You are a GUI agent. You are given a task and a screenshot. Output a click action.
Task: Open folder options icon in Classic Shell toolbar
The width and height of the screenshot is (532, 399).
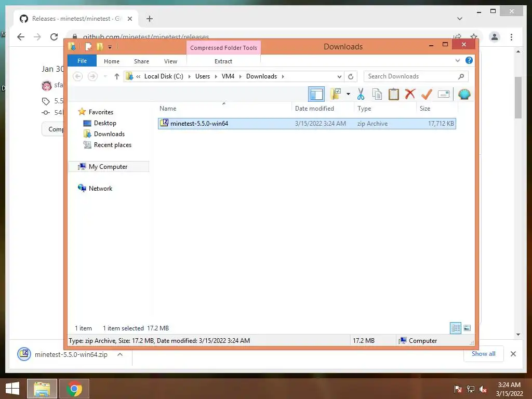click(336, 94)
